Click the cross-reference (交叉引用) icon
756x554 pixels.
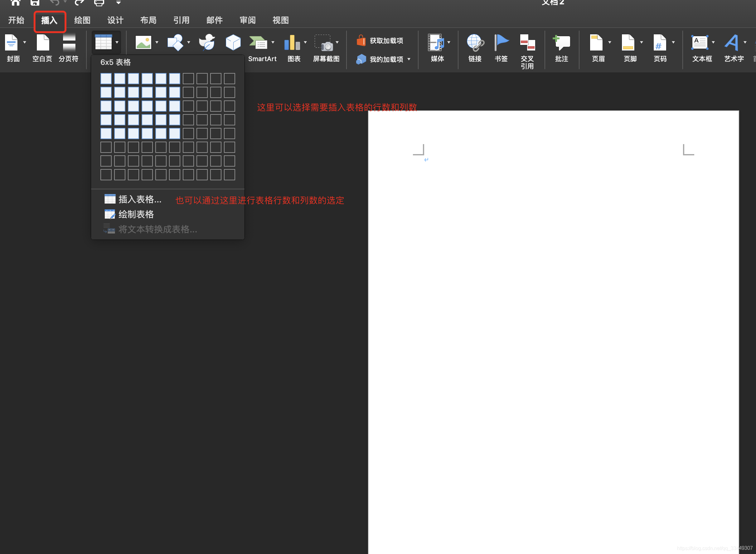point(527,43)
